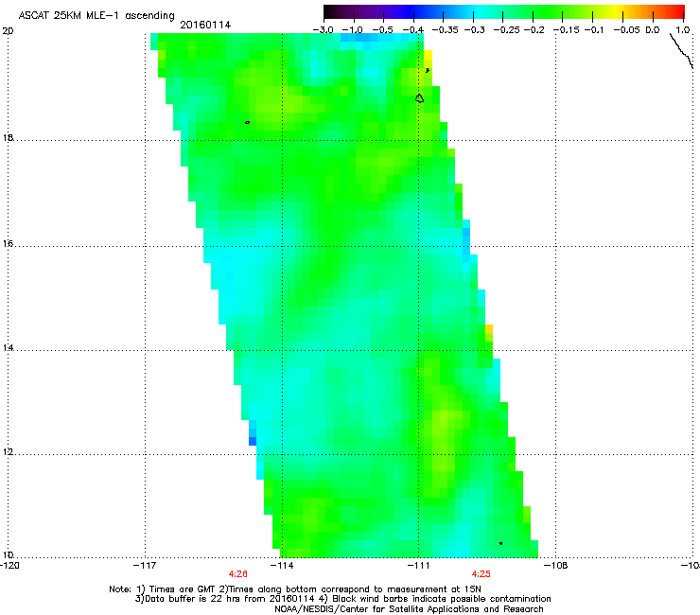Screen dimensions: 700x615
Task: Click the "1.0" color bar label
Action: [x=683, y=30]
